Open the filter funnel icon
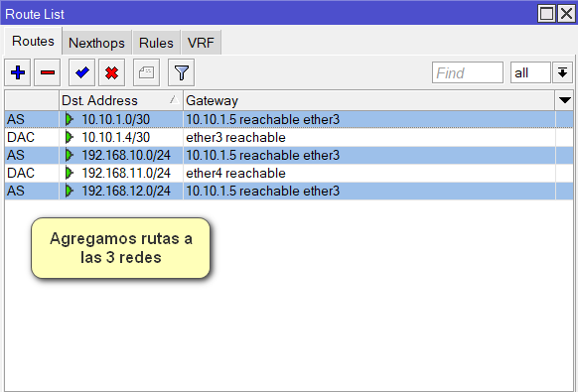The width and height of the screenshot is (578, 392). click(181, 72)
